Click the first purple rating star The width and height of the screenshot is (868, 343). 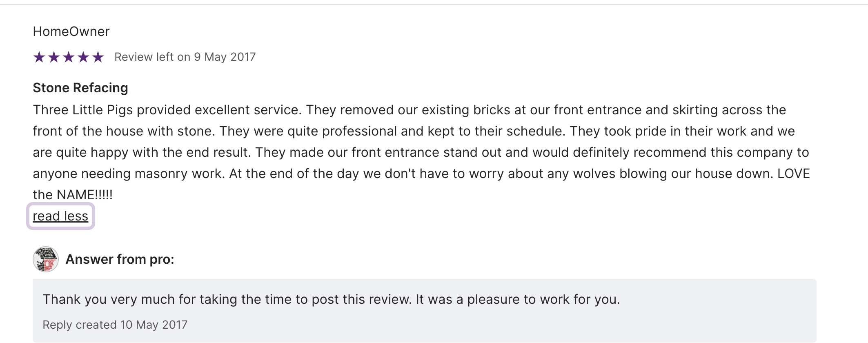click(39, 57)
